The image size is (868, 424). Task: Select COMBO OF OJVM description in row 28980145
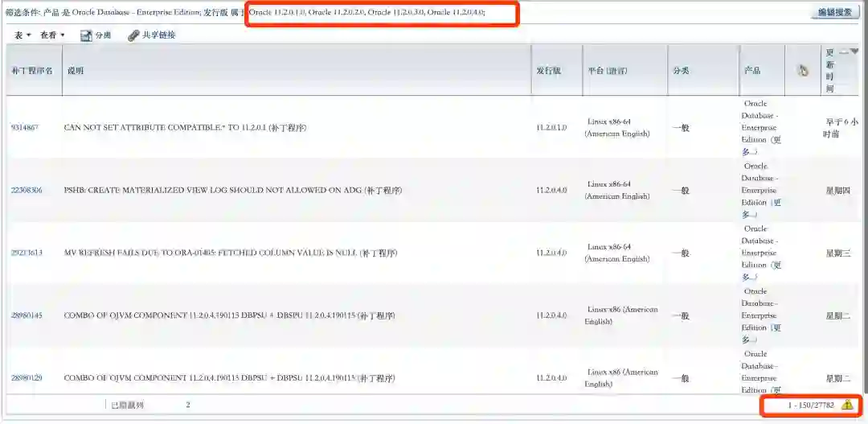tap(229, 315)
